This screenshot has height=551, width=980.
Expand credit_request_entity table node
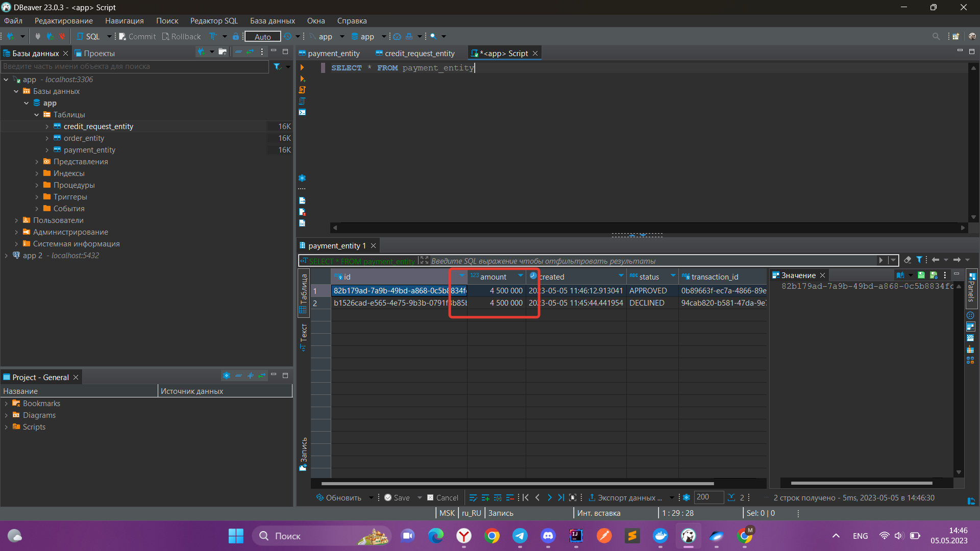pyautogui.click(x=47, y=127)
